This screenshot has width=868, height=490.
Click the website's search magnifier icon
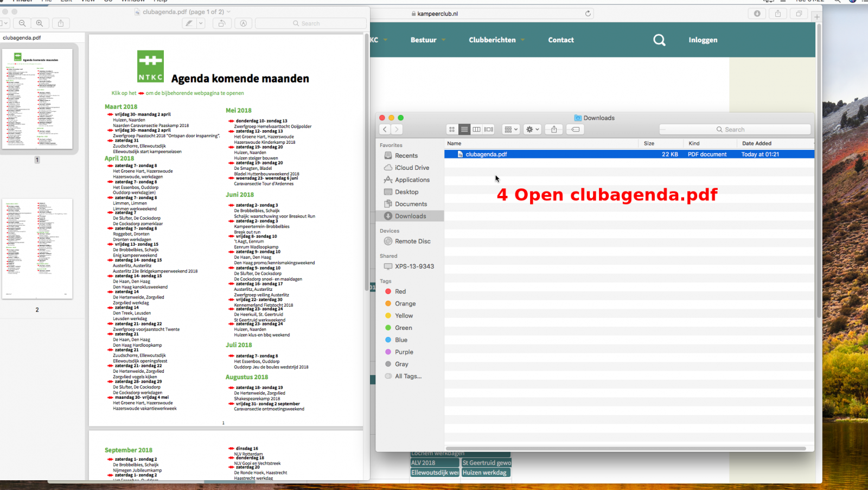(x=659, y=40)
